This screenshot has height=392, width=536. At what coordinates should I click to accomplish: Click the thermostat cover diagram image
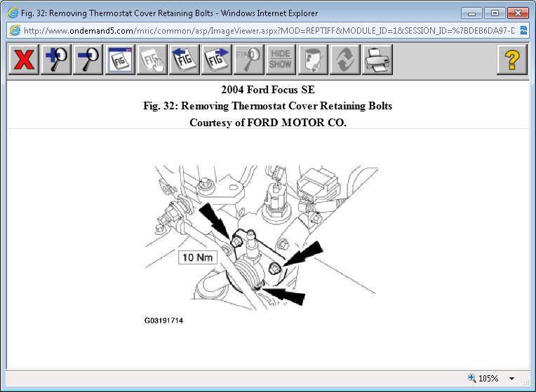262,238
